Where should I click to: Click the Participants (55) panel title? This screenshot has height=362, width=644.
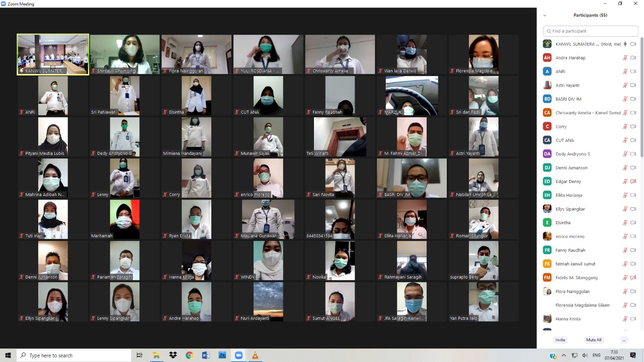coord(590,15)
